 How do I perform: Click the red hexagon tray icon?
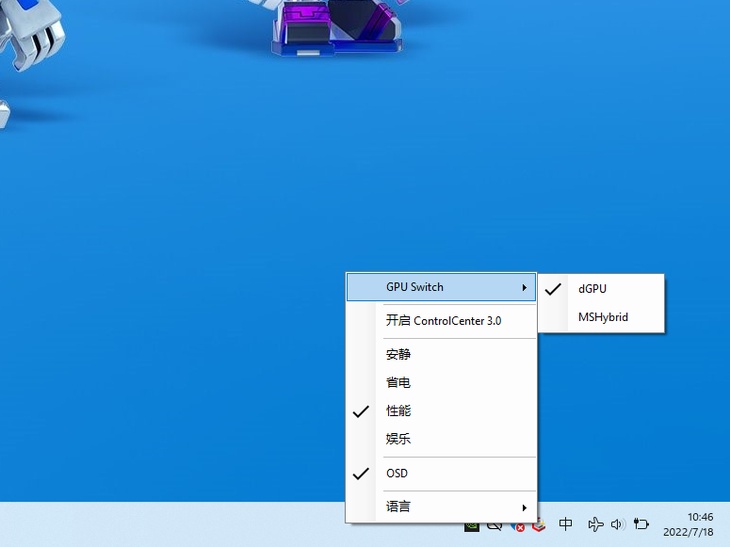pos(538,525)
